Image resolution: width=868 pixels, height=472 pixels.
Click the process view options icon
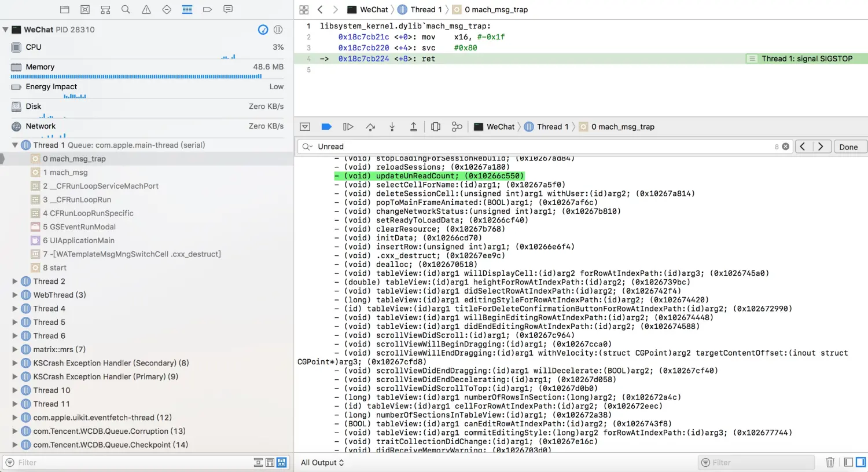coord(278,30)
